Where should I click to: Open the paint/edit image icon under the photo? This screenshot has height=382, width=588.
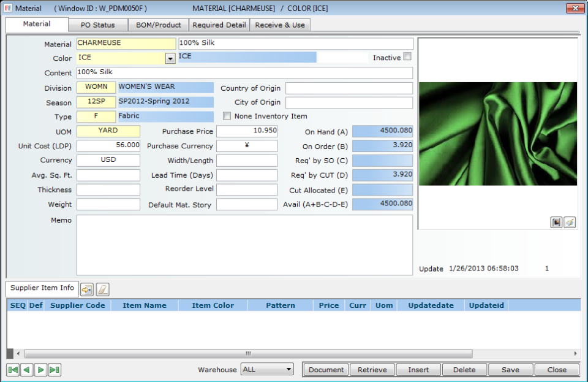pos(570,223)
